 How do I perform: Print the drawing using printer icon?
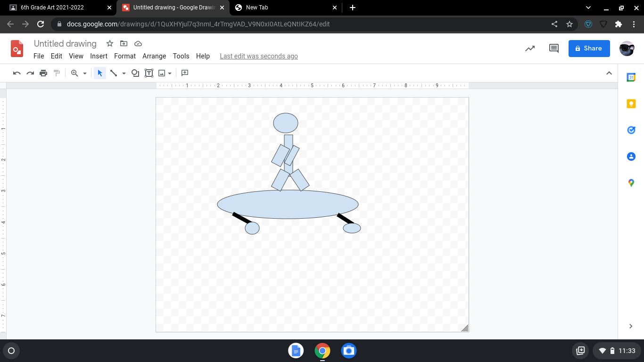[43, 73]
